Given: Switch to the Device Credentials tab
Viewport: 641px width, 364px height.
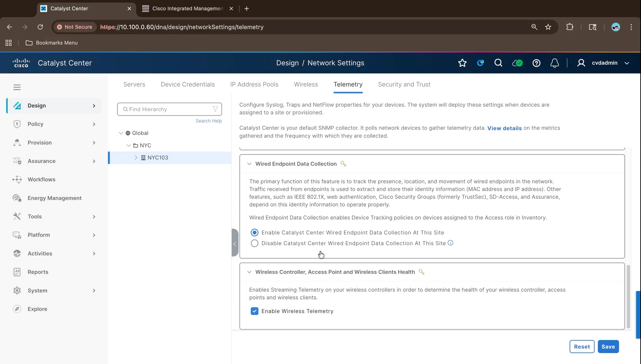Looking at the screenshot, I should click(188, 84).
